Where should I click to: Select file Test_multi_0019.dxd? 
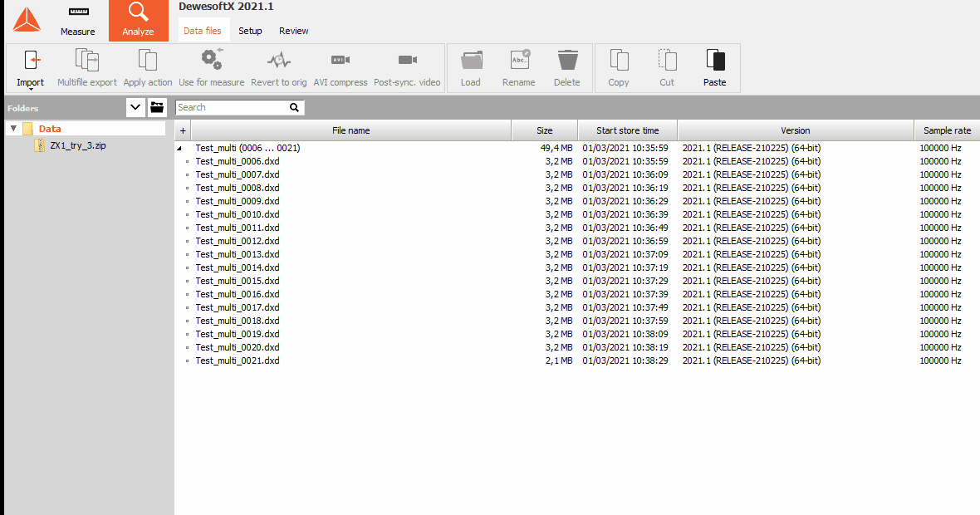tap(238, 334)
